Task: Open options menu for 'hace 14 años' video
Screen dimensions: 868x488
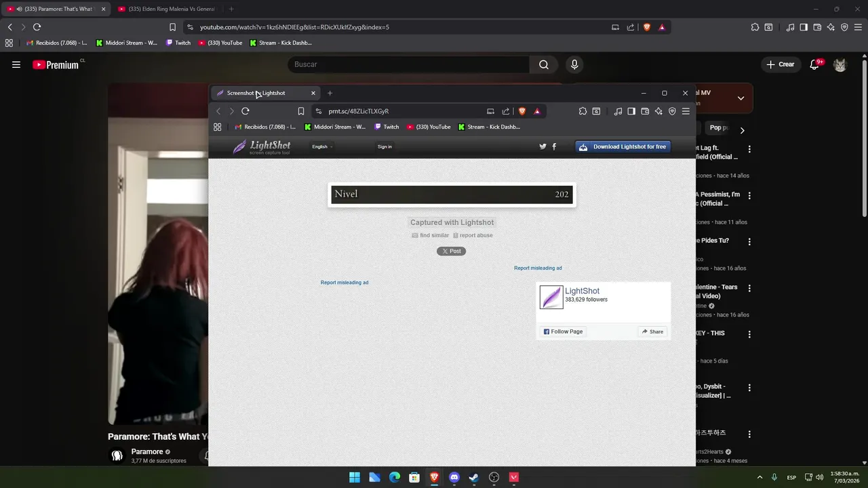Action: [749, 149]
